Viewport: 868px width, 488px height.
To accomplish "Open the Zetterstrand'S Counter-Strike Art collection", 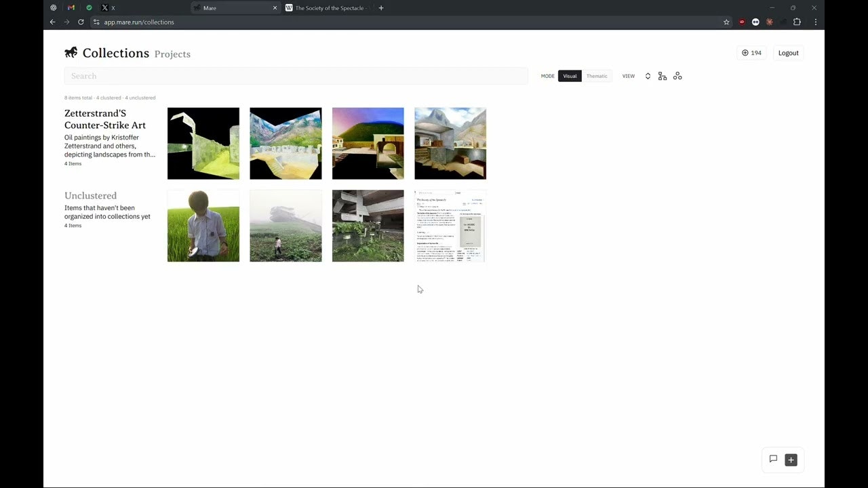I will [104, 119].
